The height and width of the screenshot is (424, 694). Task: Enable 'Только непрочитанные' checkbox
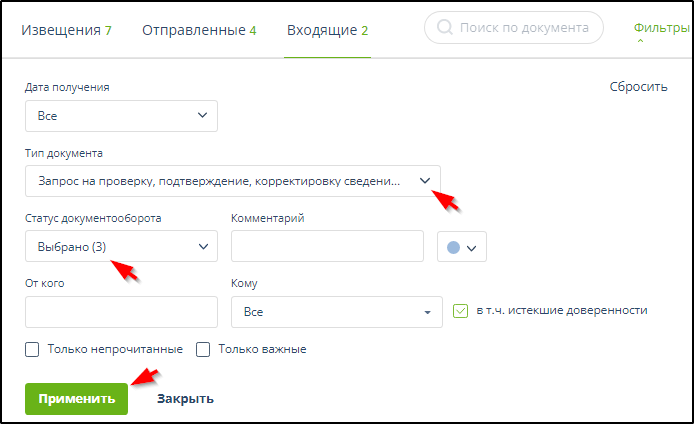click(32, 349)
